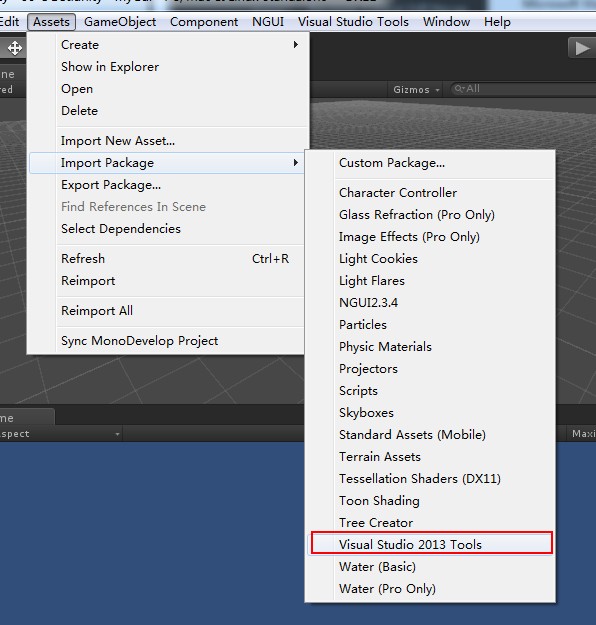Import the Character Controller package
Image resolution: width=596 pixels, height=625 pixels.
point(431,193)
